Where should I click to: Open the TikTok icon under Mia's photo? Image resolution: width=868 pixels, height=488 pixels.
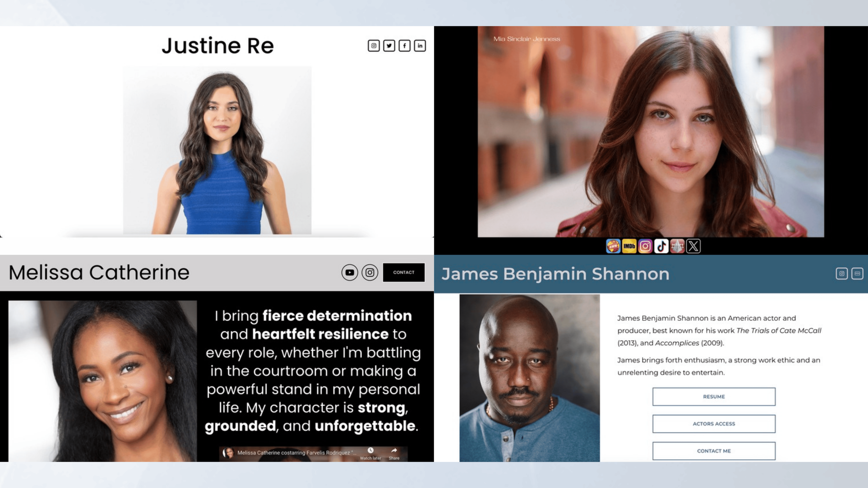661,246
